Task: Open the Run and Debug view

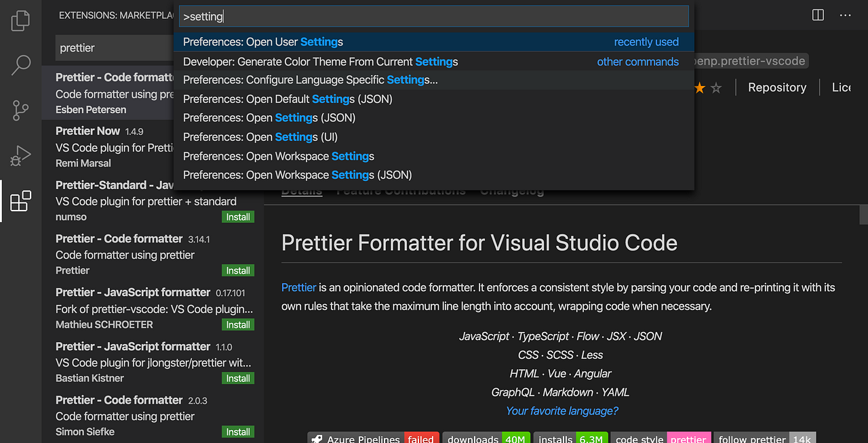Action: click(20, 154)
